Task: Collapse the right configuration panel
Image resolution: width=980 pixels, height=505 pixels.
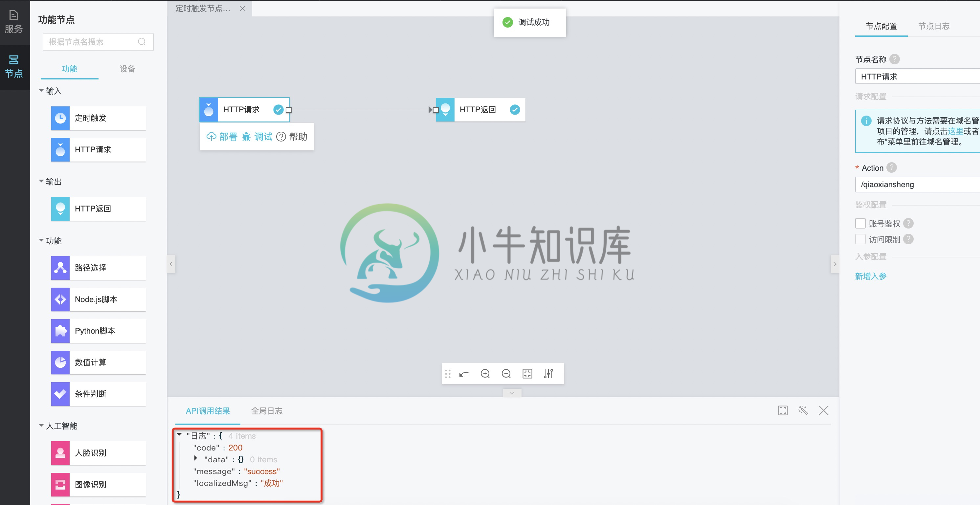Action: (x=835, y=264)
